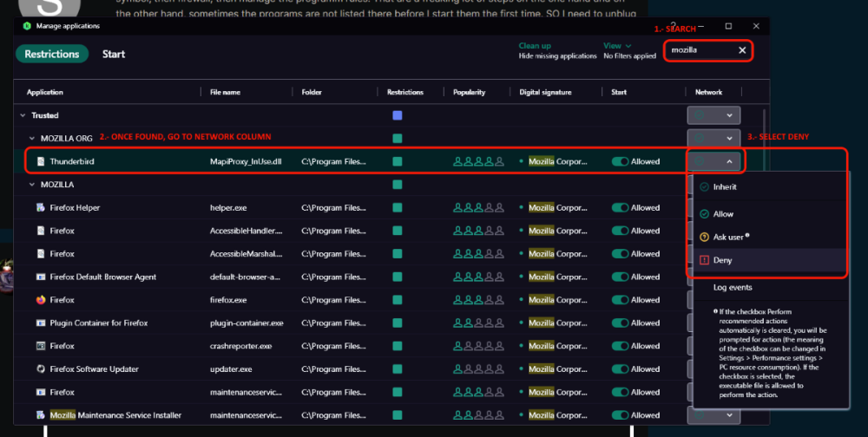Click the Clean up link

pyautogui.click(x=535, y=45)
